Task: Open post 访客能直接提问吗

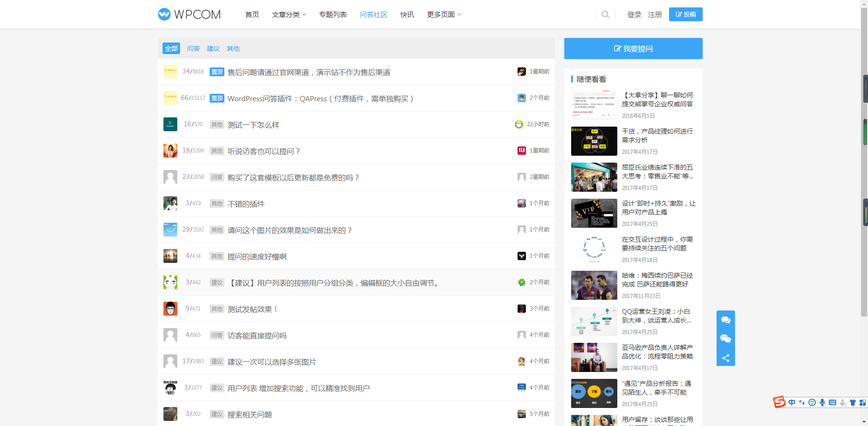Action: 257,335
